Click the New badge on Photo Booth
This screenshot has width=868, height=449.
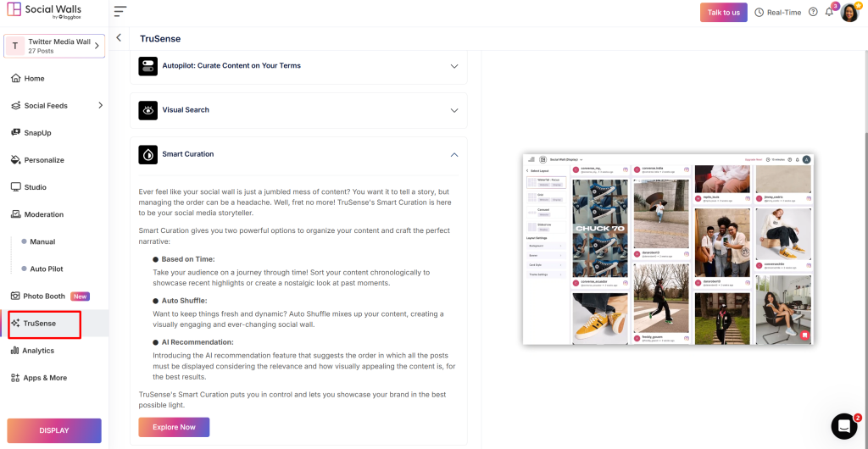click(x=80, y=297)
